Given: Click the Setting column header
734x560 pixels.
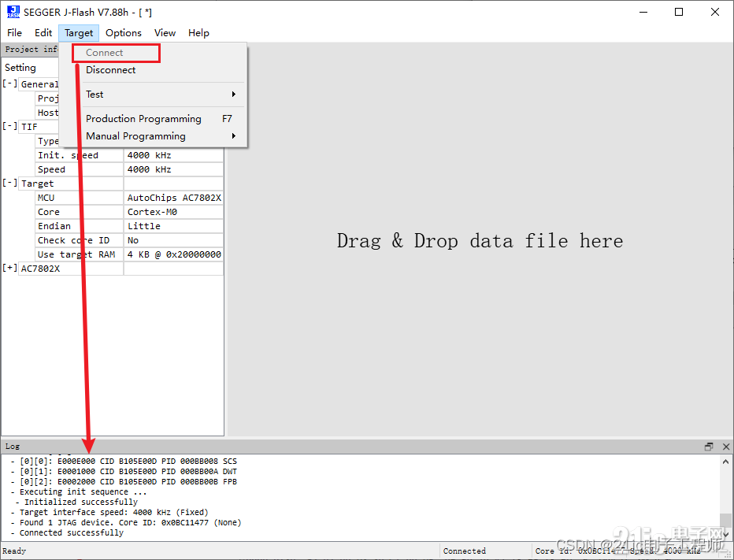Looking at the screenshot, I should 20,68.
